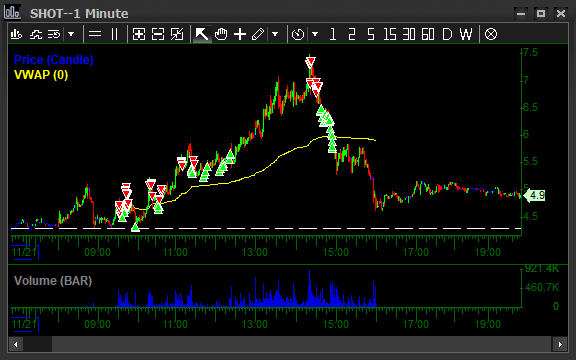The image size is (576, 360).
Task: Click the right scroll arrow on horizontal scrollbar
Action: click(x=560, y=344)
